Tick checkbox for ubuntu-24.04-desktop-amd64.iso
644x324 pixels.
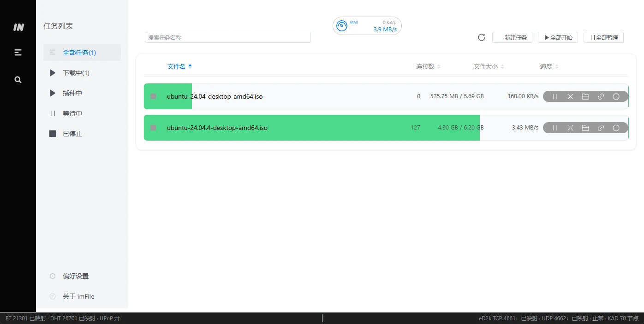point(153,96)
